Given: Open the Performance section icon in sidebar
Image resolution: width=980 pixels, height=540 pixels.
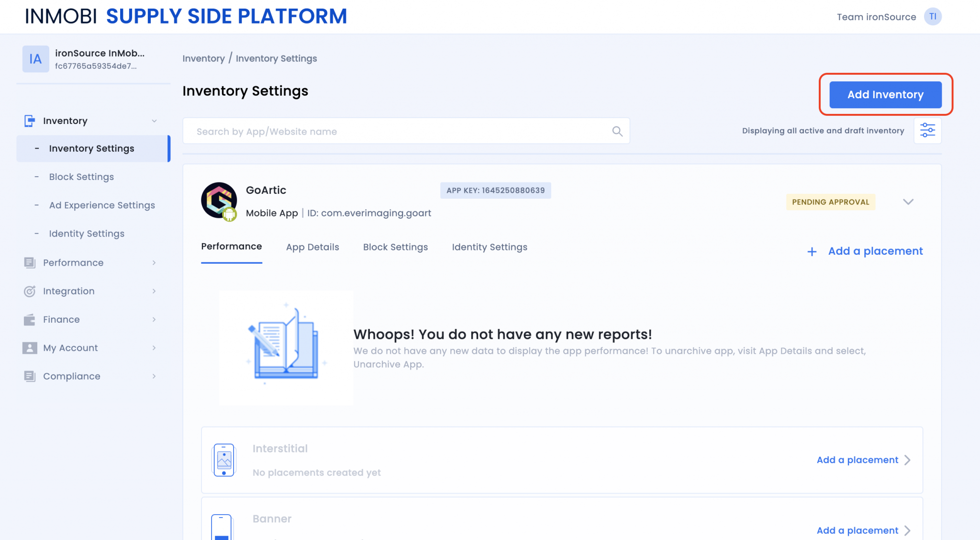Looking at the screenshot, I should tap(30, 262).
